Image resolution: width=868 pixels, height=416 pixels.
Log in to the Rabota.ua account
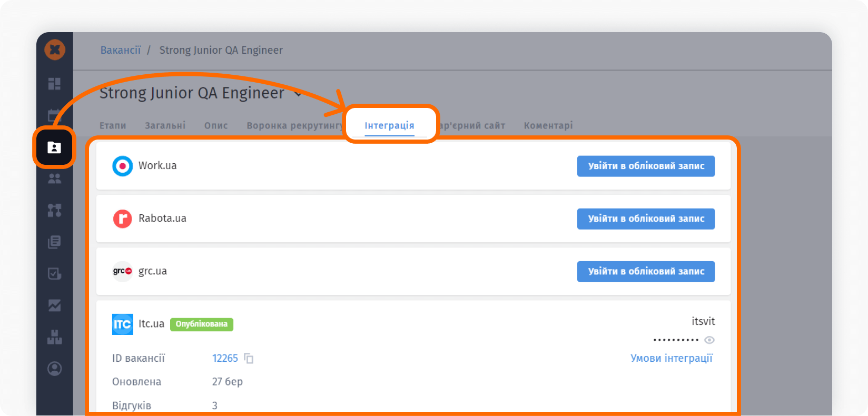[646, 219]
